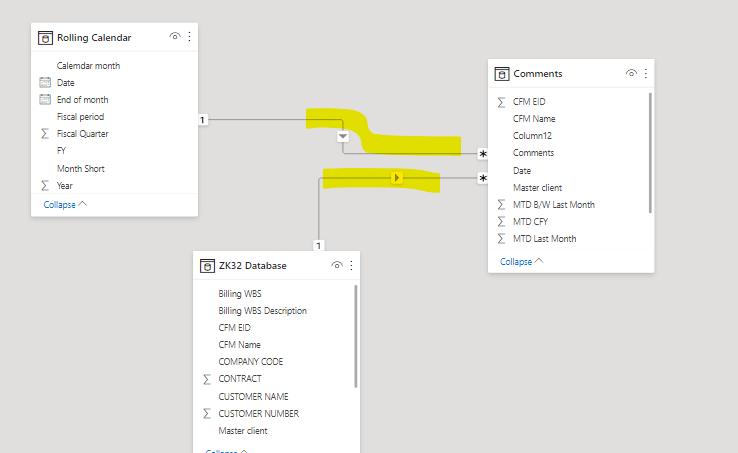Image resolution: width=738 pixels, height=453 pixels.
Task: Click the Comments table title
Action: coord(537,74)
